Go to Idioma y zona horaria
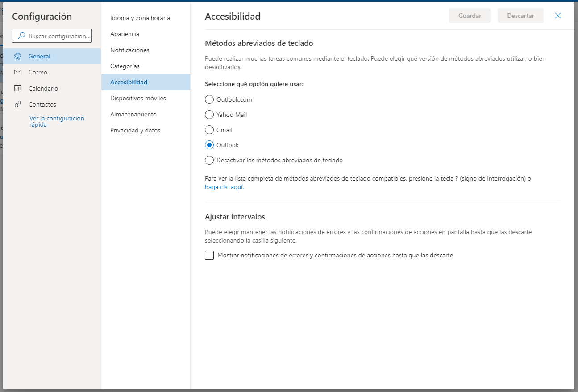The image size is (578, 392). tap(146, 18)
